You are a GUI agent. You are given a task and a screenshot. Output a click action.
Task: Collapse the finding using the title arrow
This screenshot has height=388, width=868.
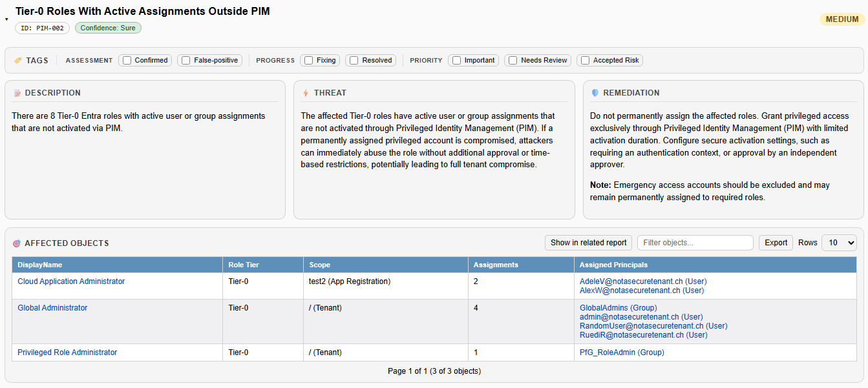(6, 19)
